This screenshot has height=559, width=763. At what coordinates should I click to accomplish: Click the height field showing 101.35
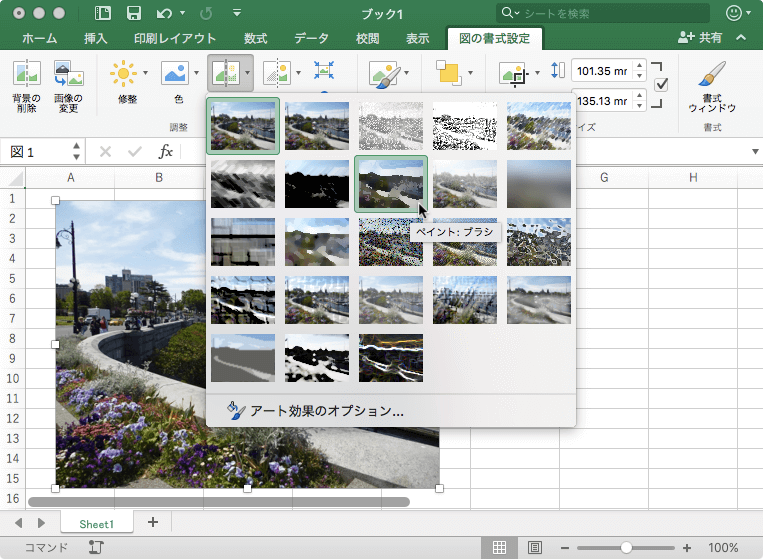pos(602,71)
